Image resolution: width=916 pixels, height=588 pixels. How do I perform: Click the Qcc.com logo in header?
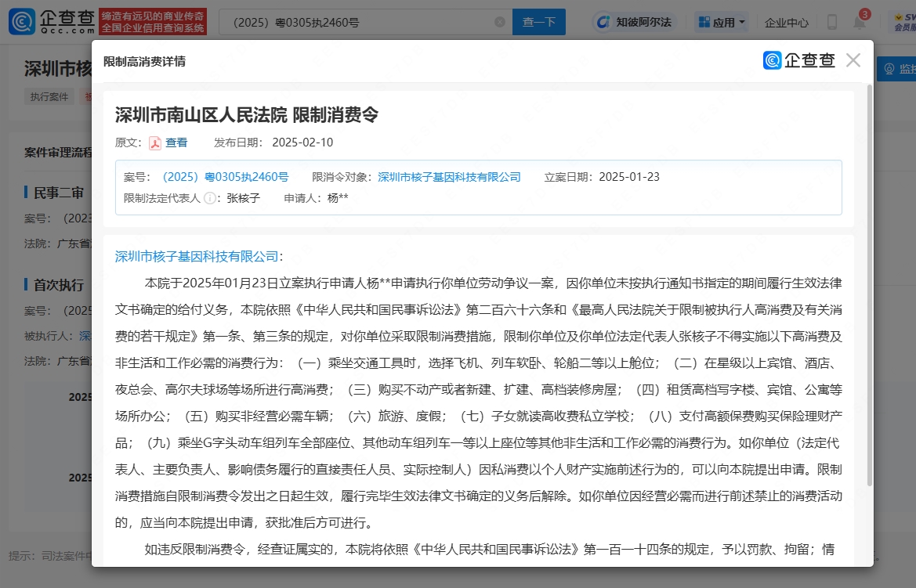[x=52, y=22]
